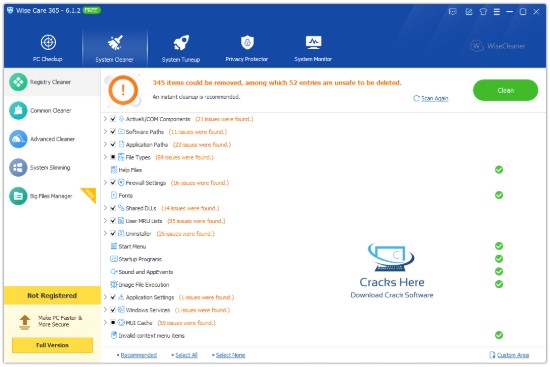Expand the Application Settings row
550x367 pixels.
(x=105, y=297)
